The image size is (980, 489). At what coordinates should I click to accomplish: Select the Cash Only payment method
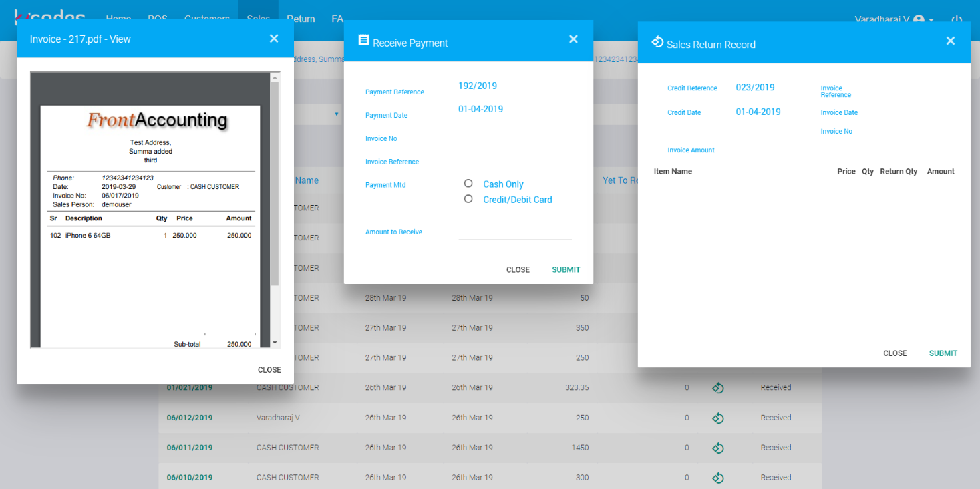pos(468,184)
